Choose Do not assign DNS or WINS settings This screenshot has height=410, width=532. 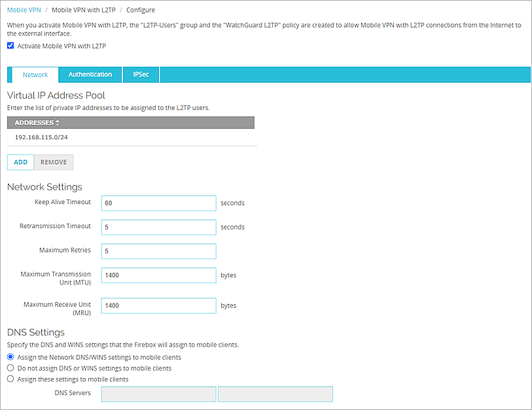(x=10, y=367)
